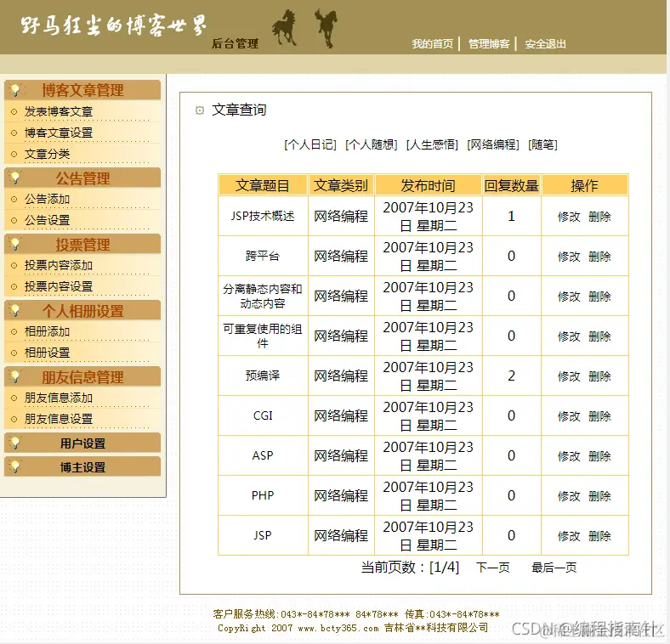Filter articles by [人生感悟]
This screenshot has width=670, height=644.
pos(432,144)
